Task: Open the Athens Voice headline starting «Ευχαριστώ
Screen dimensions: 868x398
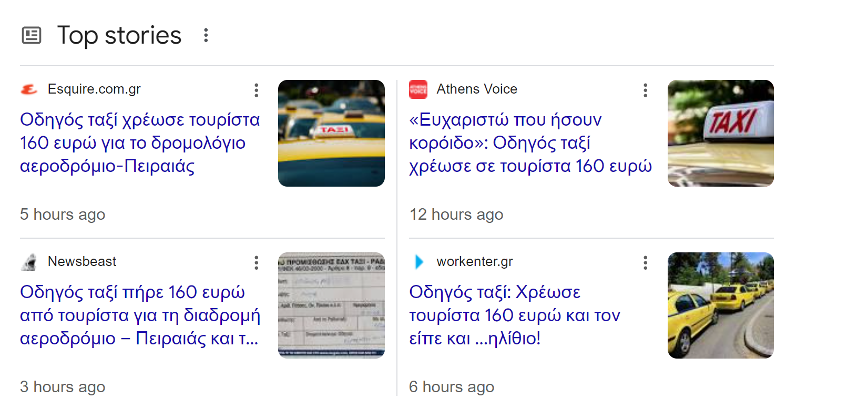Action: [530, 142]
